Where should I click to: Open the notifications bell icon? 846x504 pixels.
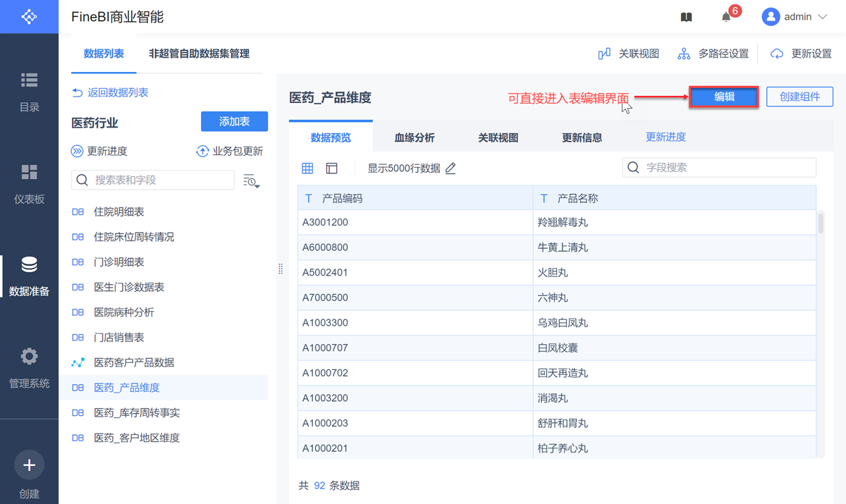pyautogui.click(x=726, y=17)
